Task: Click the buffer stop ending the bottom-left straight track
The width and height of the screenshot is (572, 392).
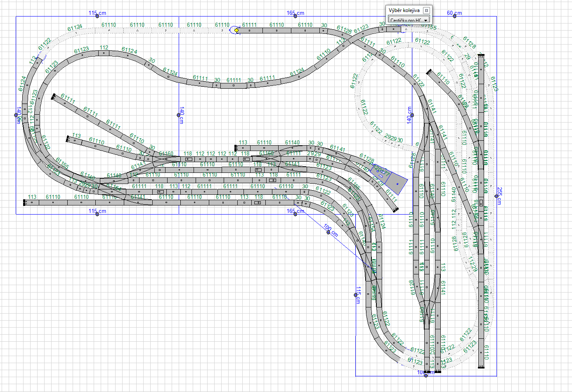Action: pos(24,202)
